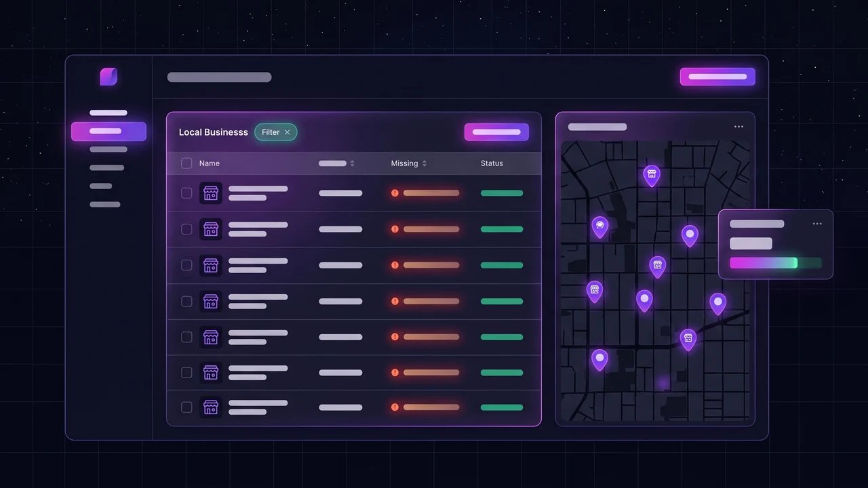Screen dimensions: 868x488
Task: Open the first sidebar item above the highlighted one
Action: [108, 113]
